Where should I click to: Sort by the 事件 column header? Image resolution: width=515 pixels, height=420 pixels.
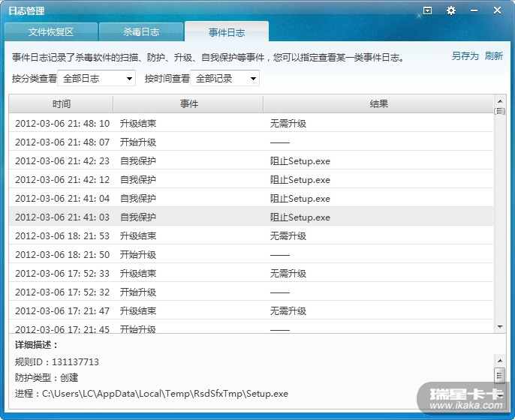click(188, 104)
